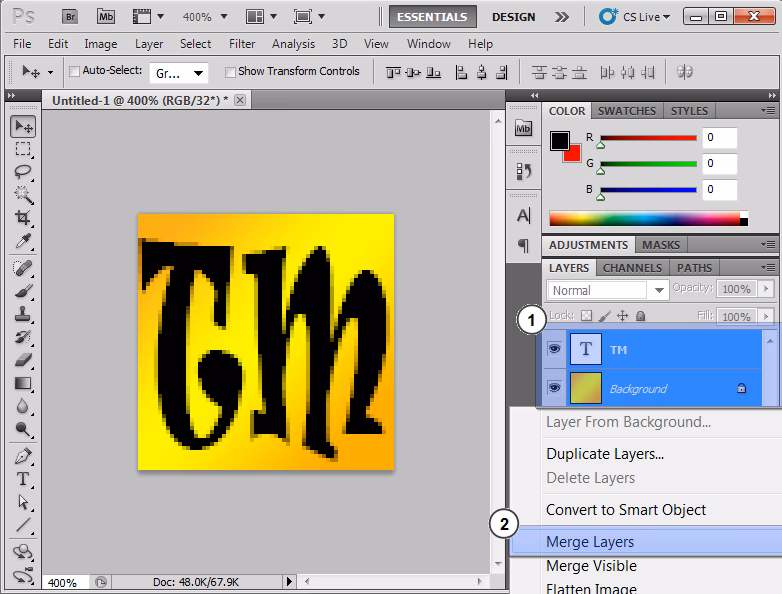Click the R color value field
Image resolution: width=782 pixels, height=594 pixels.
pos(720,138)
